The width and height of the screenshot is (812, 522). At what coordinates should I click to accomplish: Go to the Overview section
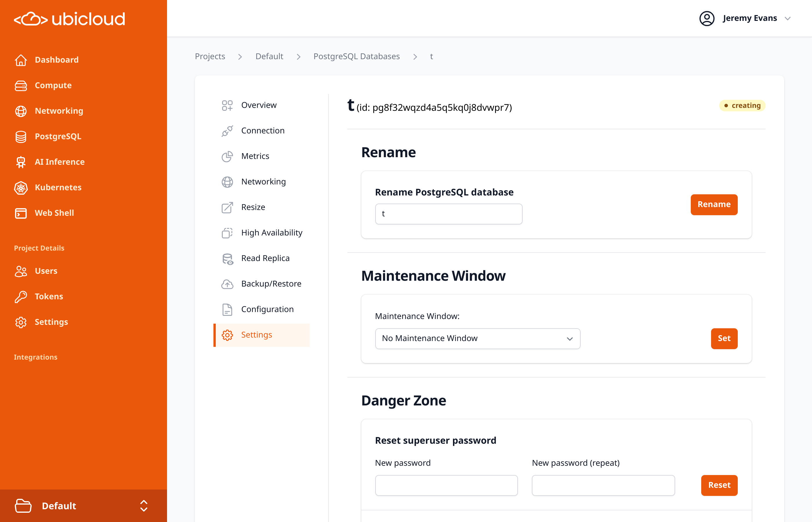259,105
